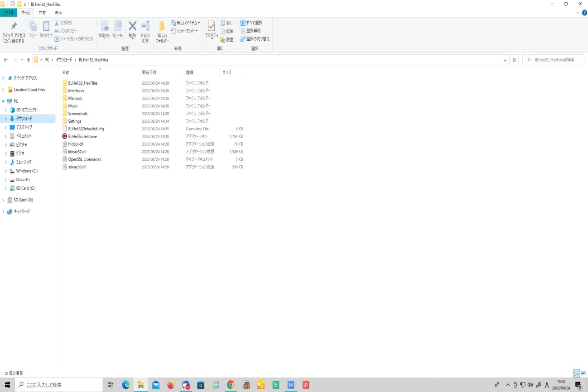Screen dimensions: 588x392
Task: Go up one folder level arrow
Action: tap(29, 60)
